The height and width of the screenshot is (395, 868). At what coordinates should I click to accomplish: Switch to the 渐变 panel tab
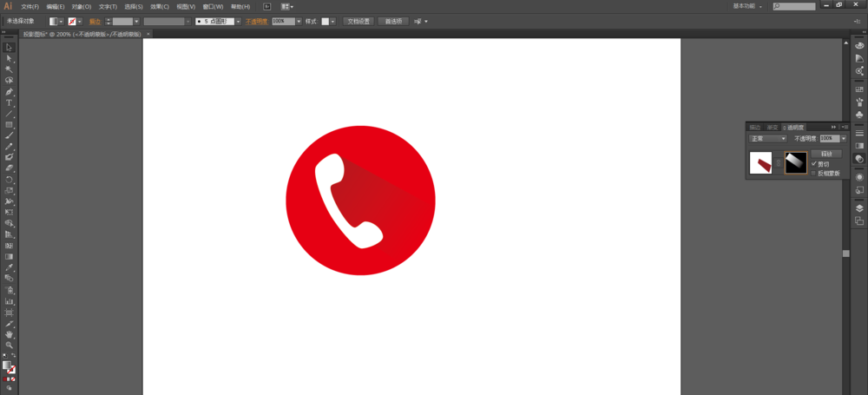pyautogui.click(x=773, y=128)
